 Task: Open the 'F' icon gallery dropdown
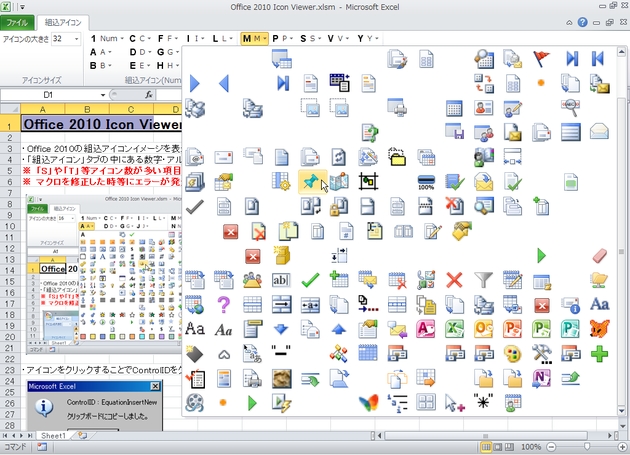tap(168, 39)
